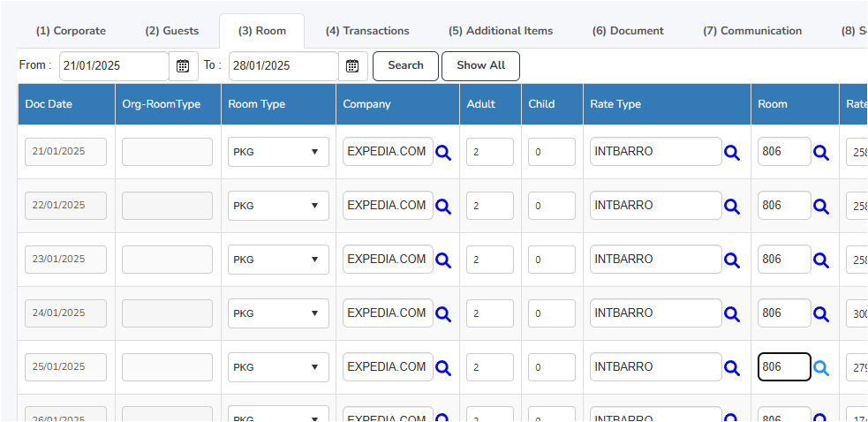Expand Room Type dropdown for 25/01/2025
The height and width of the screenshot is (422, 868).
click(x=278, y=367)
